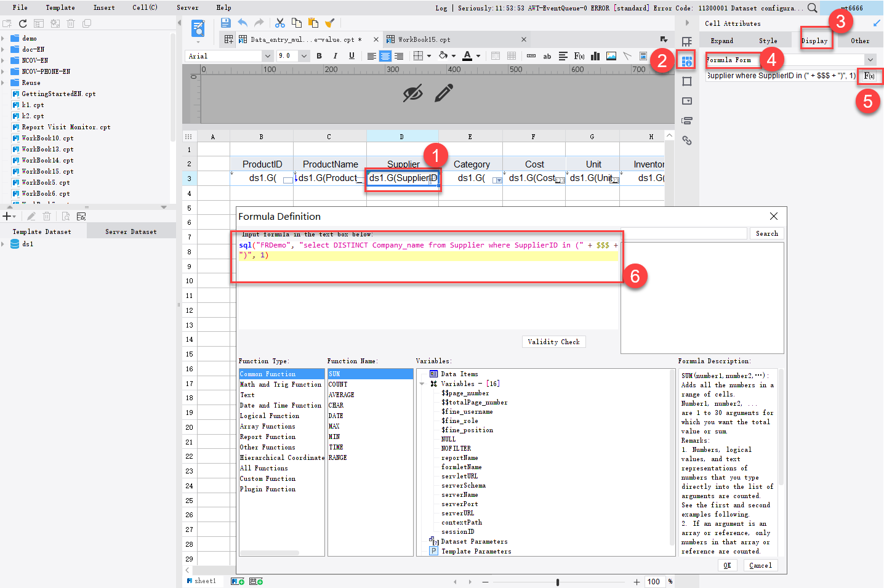Open the font size 9.0 dropdown

coord(303,56)
